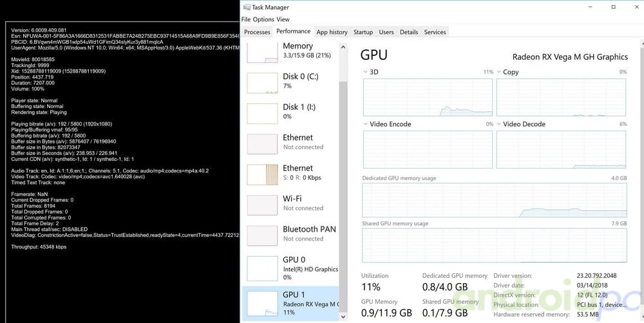Maximize the Task Manager window

pos(613,7)
